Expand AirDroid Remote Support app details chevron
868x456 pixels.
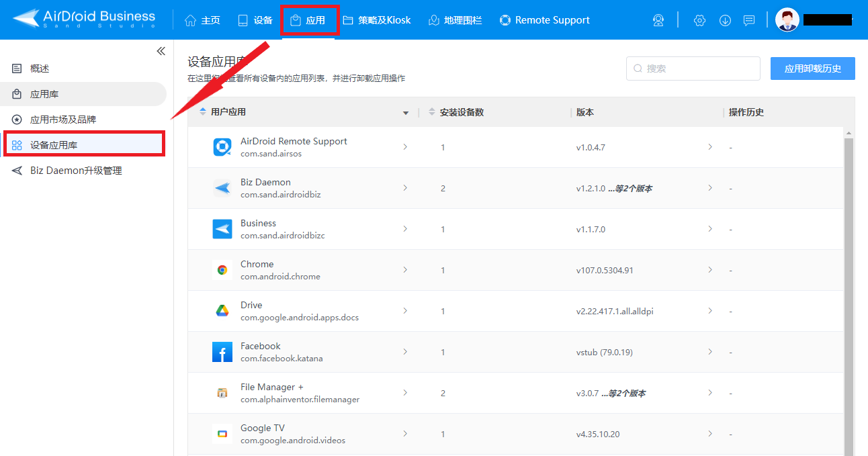(405, 146)
